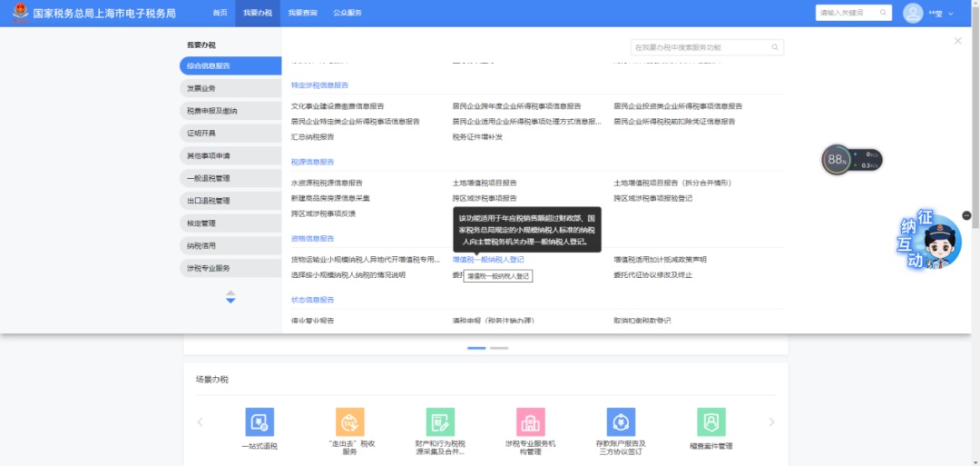Go to next scenario with right chevron
The height and width of the screenshot is (466, 980).
pyautogui.click(x=772, y=422)
